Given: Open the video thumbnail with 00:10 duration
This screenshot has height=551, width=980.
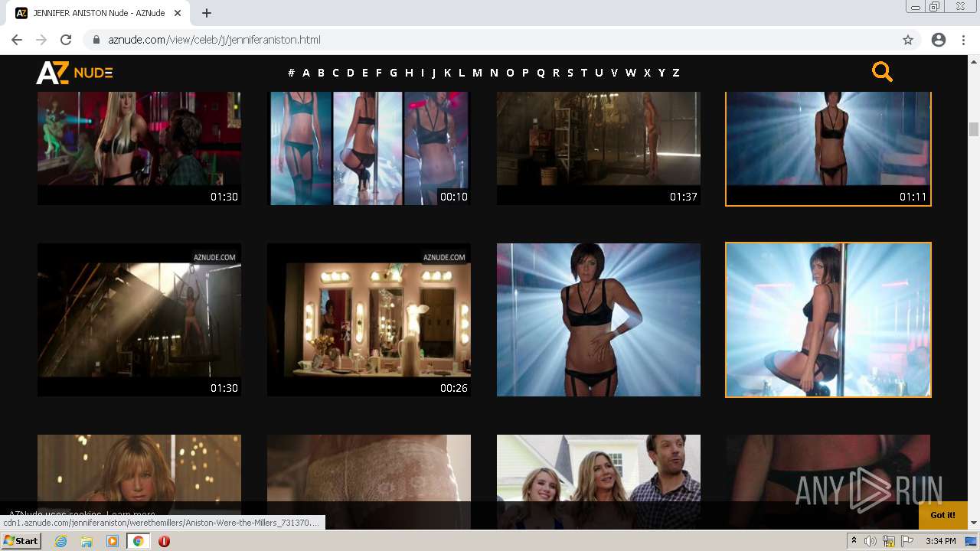Looking at the screenshot, I should (369, 148).
